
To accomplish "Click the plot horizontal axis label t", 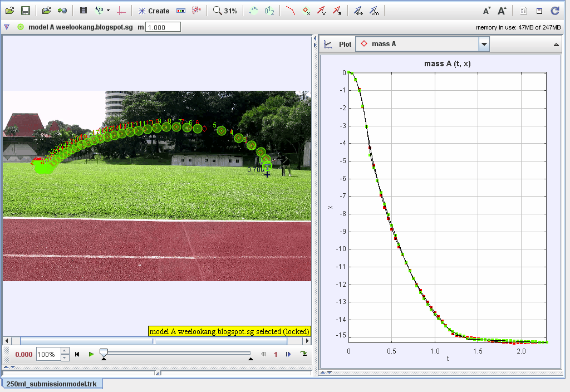I will (x=448, y=359).
